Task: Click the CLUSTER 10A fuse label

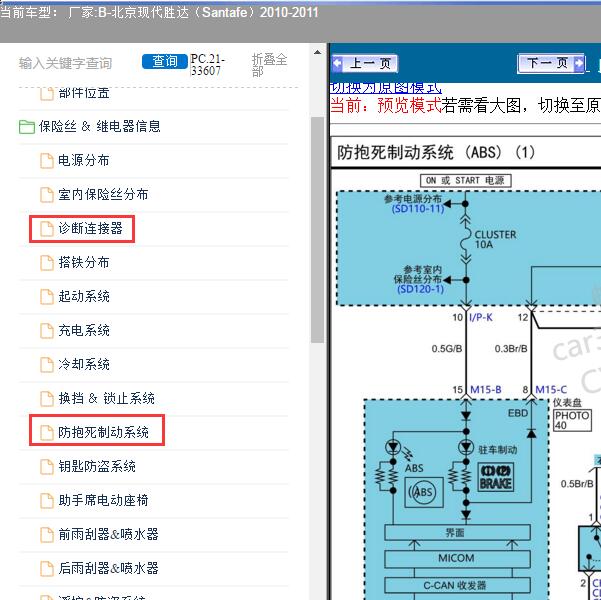Action: point(495,240)
